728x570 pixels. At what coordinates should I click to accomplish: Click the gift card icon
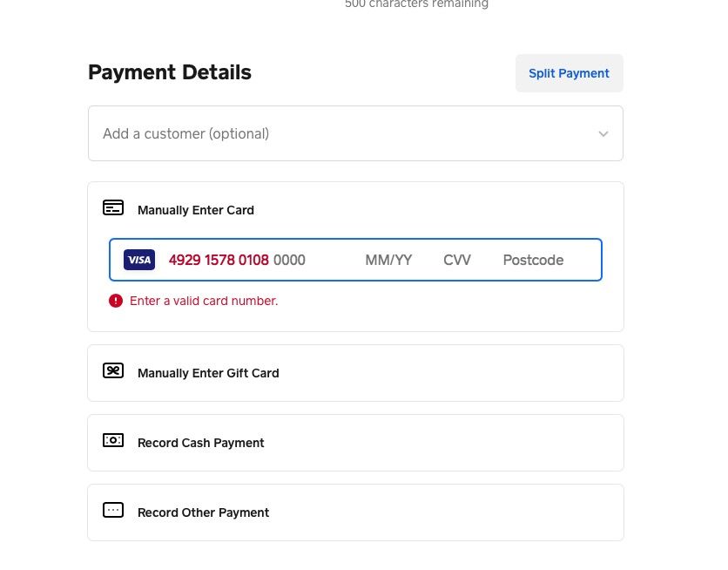113,371
